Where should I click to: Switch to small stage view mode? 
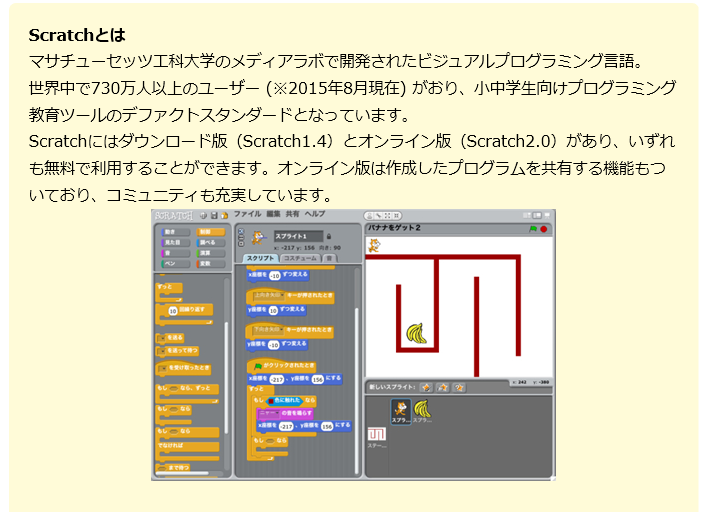click(x=527, y=215)
